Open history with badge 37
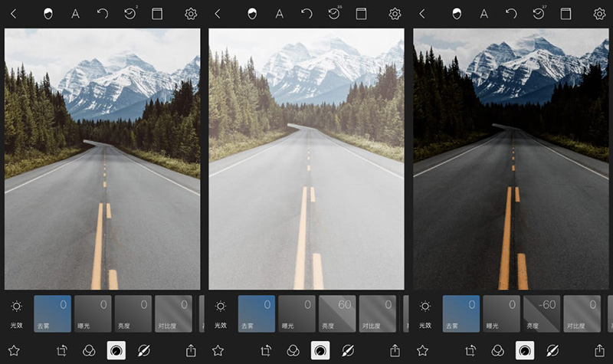 539,14
